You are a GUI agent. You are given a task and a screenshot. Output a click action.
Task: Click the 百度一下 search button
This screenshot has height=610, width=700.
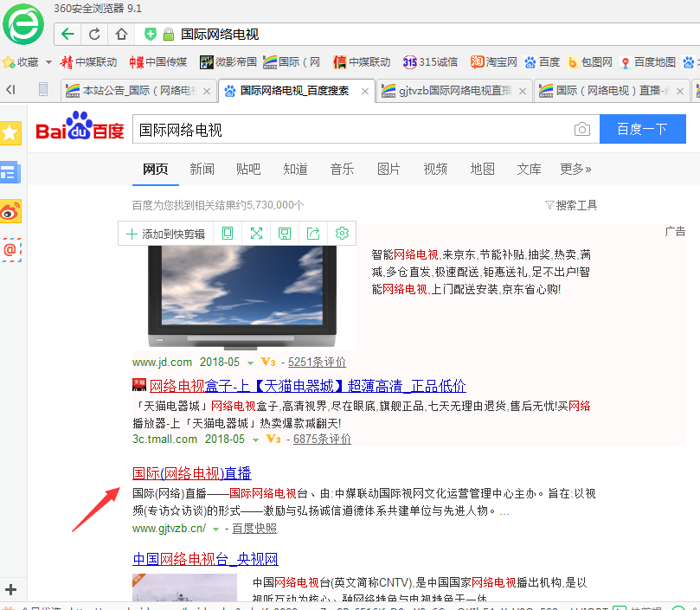coord(642,129)
